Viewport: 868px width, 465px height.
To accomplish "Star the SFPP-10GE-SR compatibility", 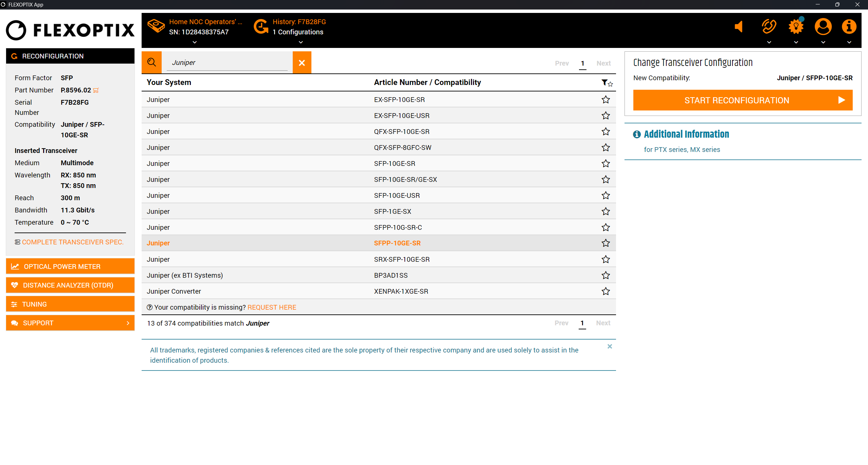I will pyautogui.click(x=605, y=243).
